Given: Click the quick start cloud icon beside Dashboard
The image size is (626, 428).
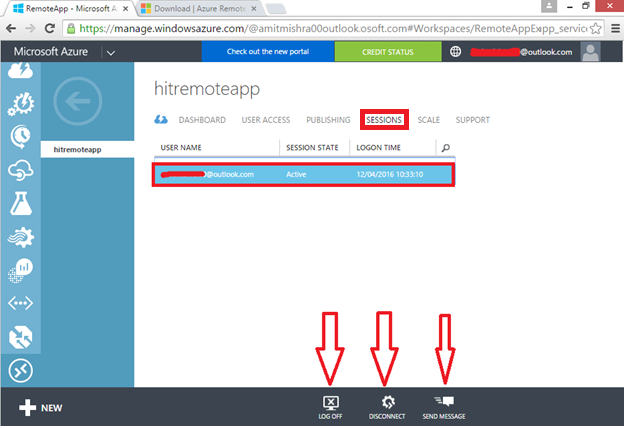Looking at the screenshot, I should pos(161,119).
